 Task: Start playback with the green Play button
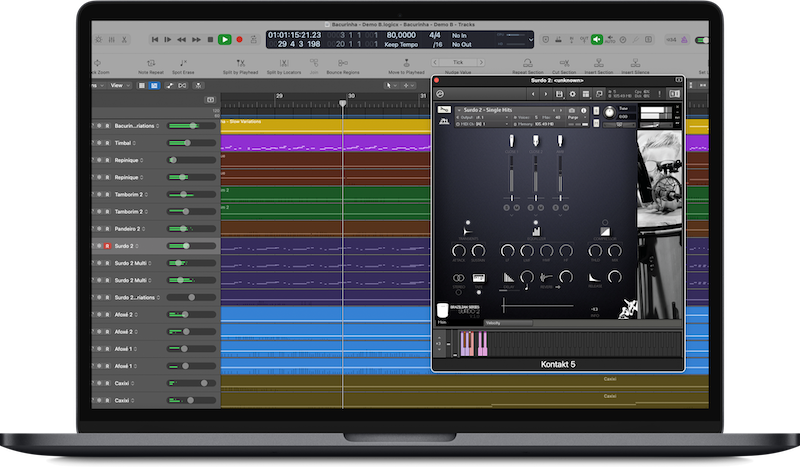[x=224, y=39]
